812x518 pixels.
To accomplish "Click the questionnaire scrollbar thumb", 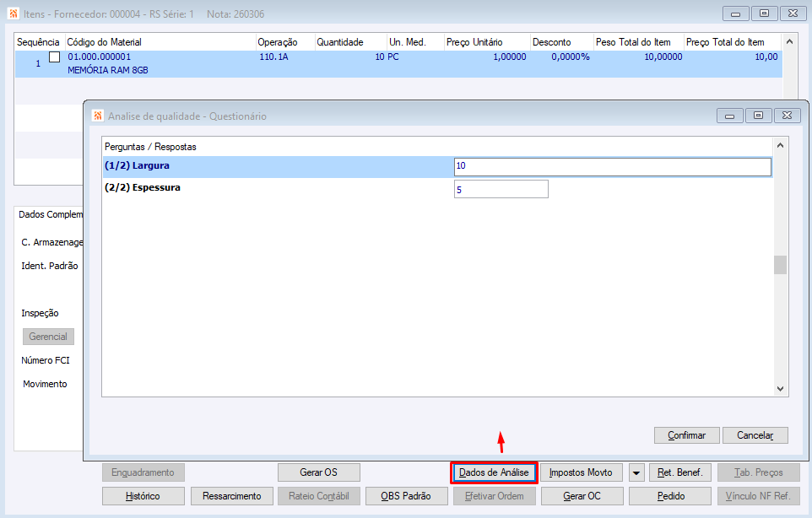I will 781,264.
